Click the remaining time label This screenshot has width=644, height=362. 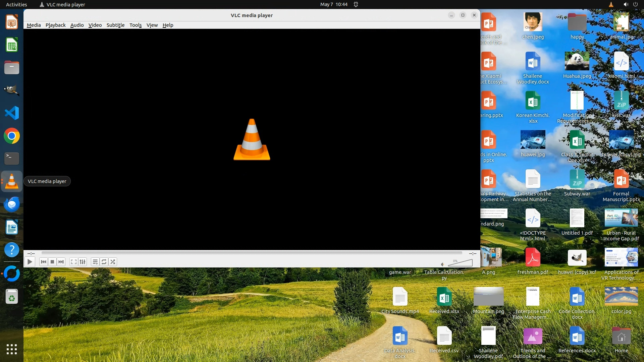(x=473, y=253)
